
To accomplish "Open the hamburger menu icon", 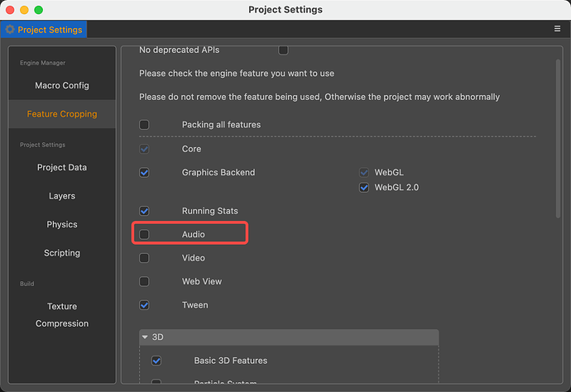I will 557,29.
